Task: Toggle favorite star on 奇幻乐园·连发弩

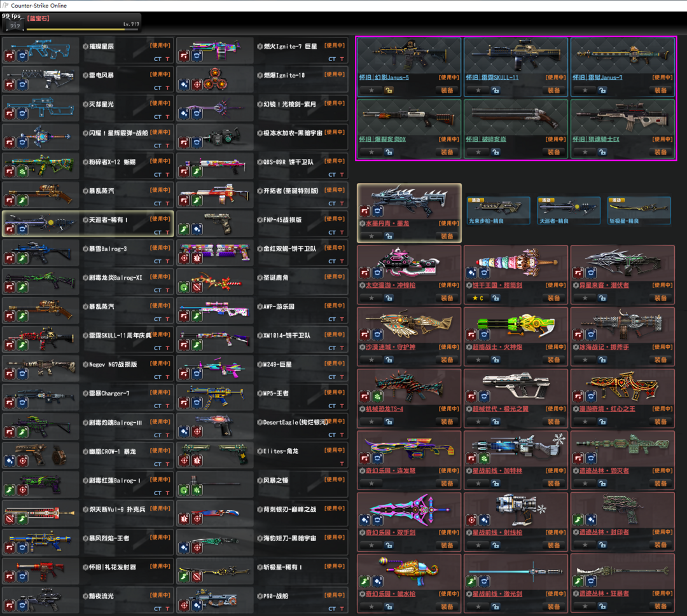Action: point(371,483)
